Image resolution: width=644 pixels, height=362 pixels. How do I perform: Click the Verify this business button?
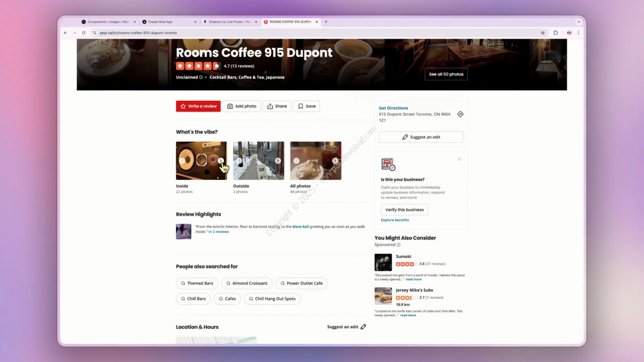point(405,210)
